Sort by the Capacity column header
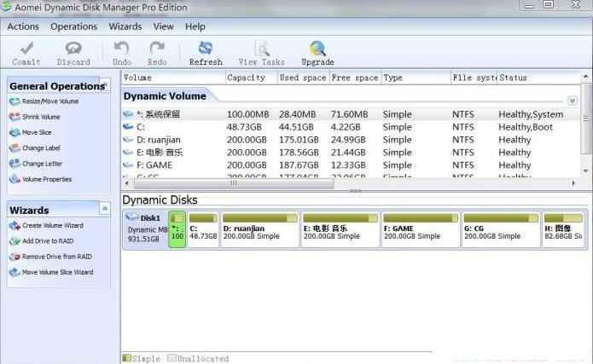This screenshot has width=593, height=364. (252, 78)
